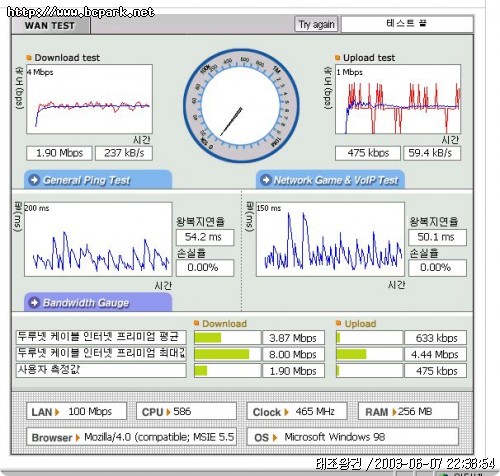Viewport: 500px width, 476px height.
Task: Click the Try again button
Action: pos(316,24)
